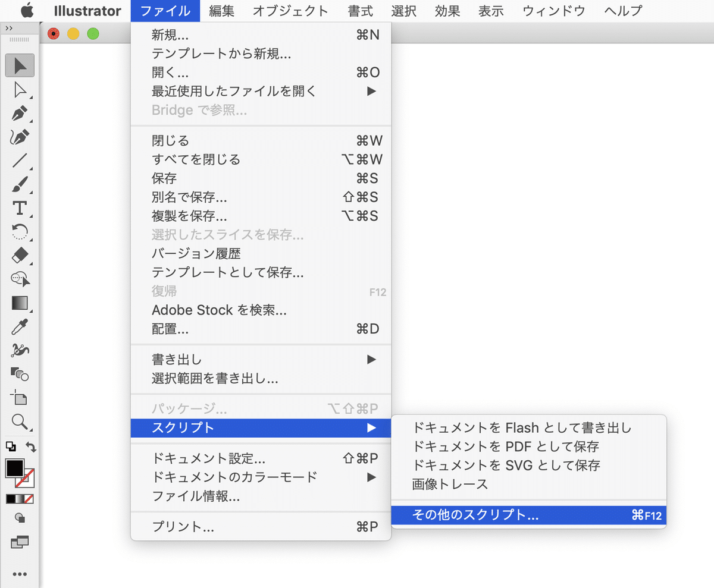This screenshot has width=714, height=588.
Task: Select the Line Segment tool
Action: click(20, 161)
